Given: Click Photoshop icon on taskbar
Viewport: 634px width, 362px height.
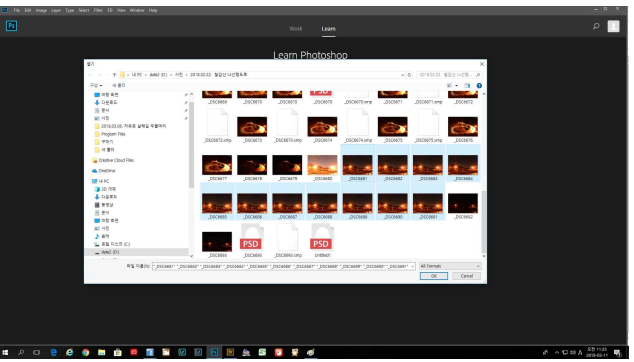Looking at the screenshot, I should pos(214,353).
